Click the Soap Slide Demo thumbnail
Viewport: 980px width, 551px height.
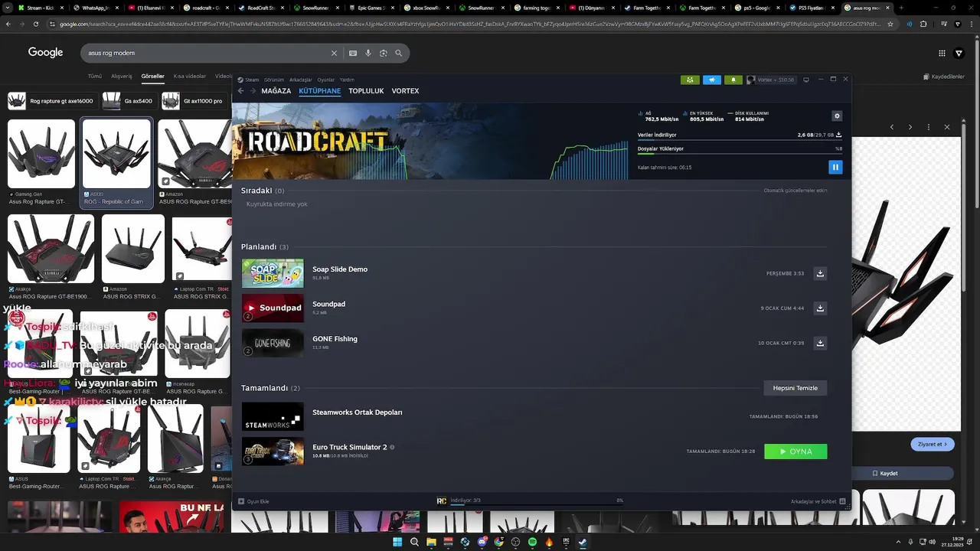point(273,273)
